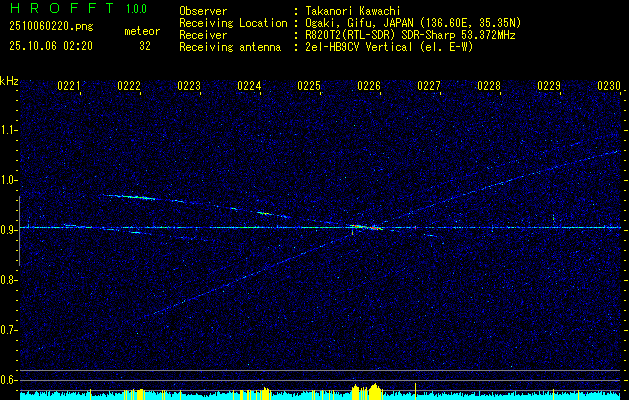The width and height of the screenshot is (629, 400).
Task: Click the Receiver R820T2(RTL-SDR) line
Action: pos(410,35)
